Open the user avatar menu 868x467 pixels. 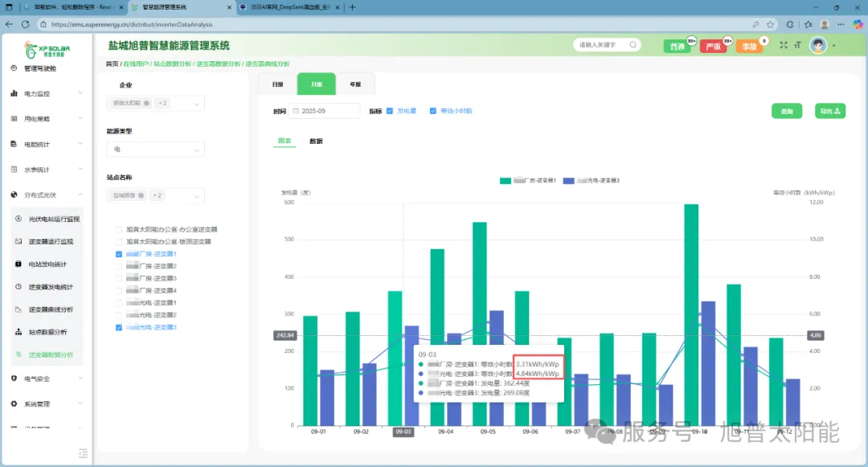point(819,46)
